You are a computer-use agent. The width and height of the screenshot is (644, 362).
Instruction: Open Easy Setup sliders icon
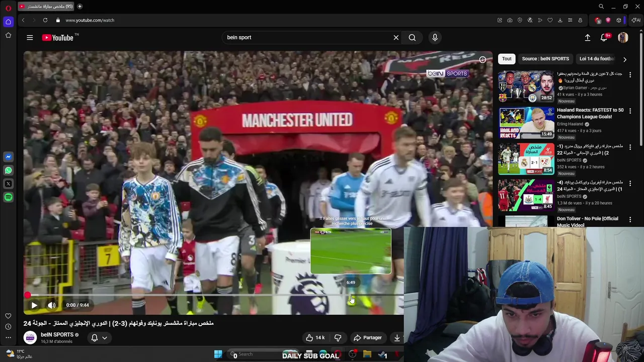(x=570, y=20)
